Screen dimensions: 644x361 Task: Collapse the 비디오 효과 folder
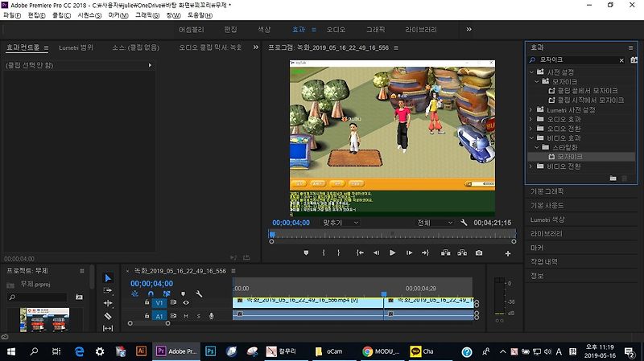click(x=531, y=138)
